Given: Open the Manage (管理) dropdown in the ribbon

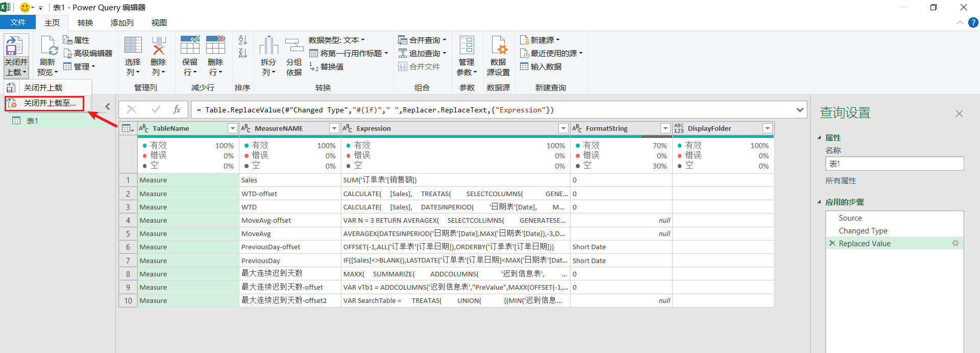Looking at the screenshot, I should pyautogui.click(x=79, y=67).
